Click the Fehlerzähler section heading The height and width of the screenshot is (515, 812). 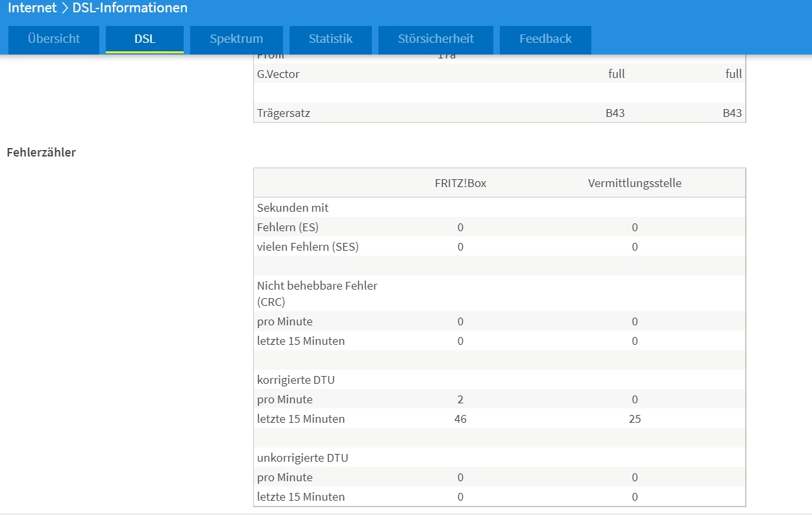41,153
